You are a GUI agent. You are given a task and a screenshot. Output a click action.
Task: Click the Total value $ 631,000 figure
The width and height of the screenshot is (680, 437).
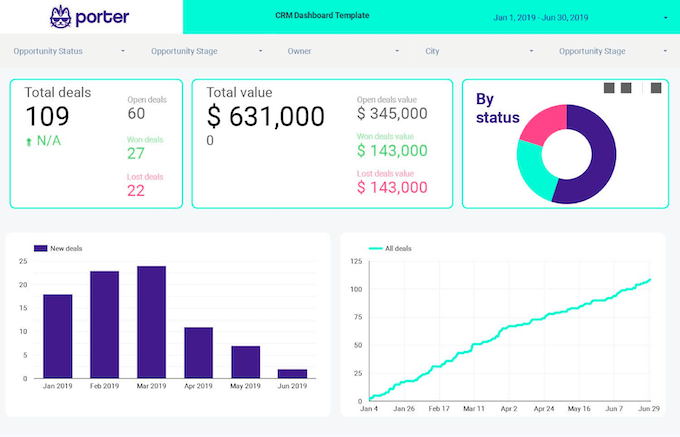[x=265, y=117]
